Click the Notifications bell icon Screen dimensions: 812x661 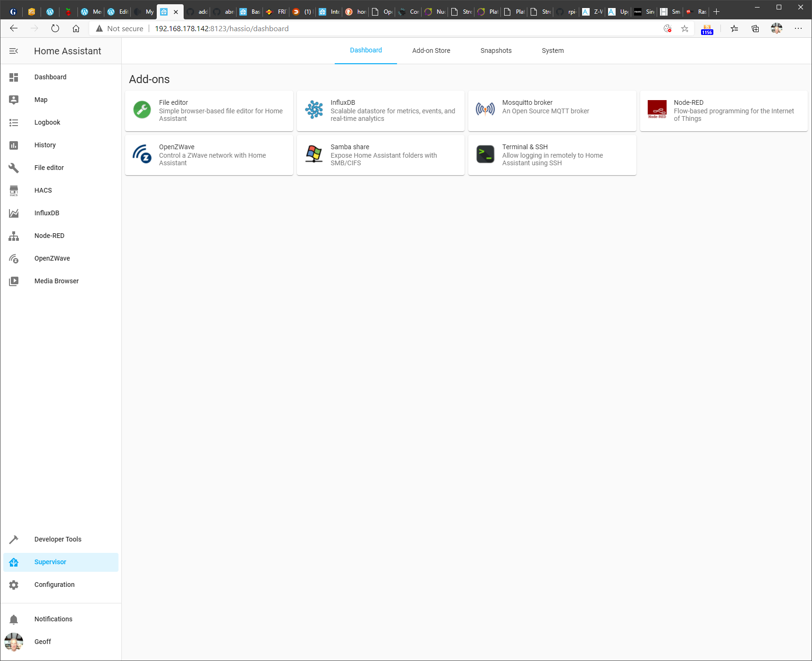[14, 619]
